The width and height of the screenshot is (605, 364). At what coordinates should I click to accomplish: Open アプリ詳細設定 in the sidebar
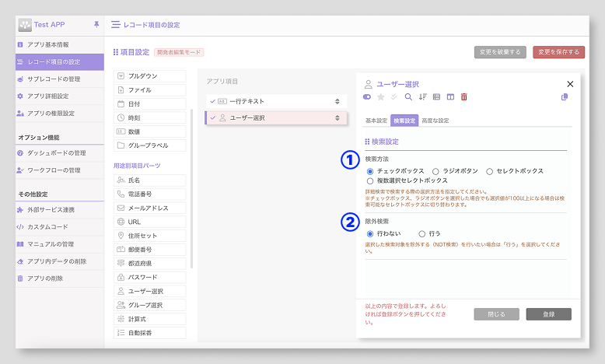(60, 96)
